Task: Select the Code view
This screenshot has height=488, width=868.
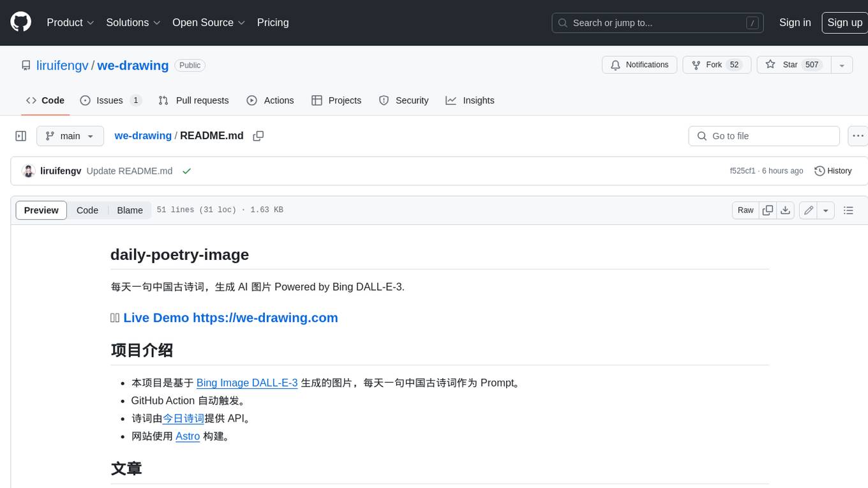Action: click(87, 210)
